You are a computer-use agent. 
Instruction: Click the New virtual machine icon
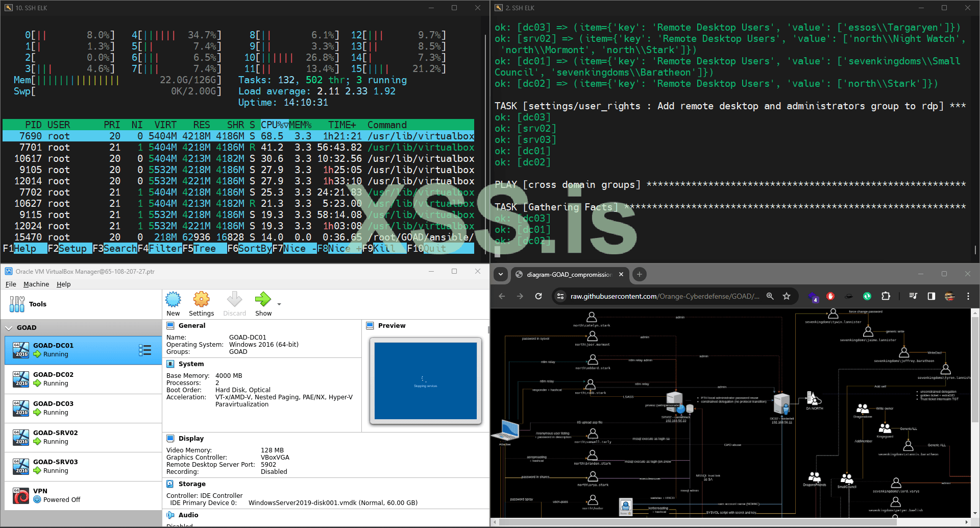click(x=173, y=300)
